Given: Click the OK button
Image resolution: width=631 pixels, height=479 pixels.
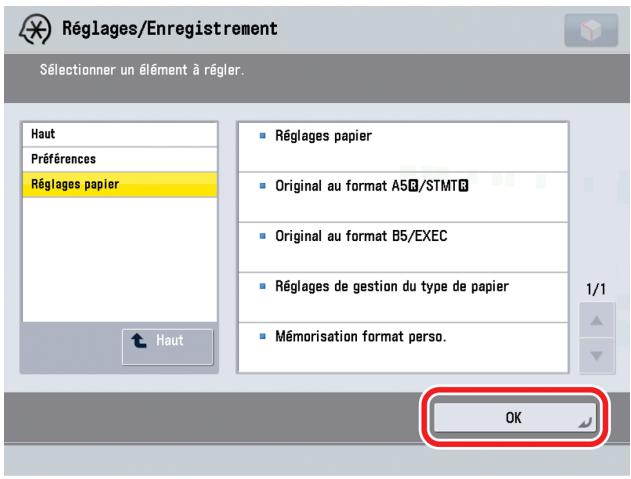Looking at the screenshot, I should click(514, 417).
